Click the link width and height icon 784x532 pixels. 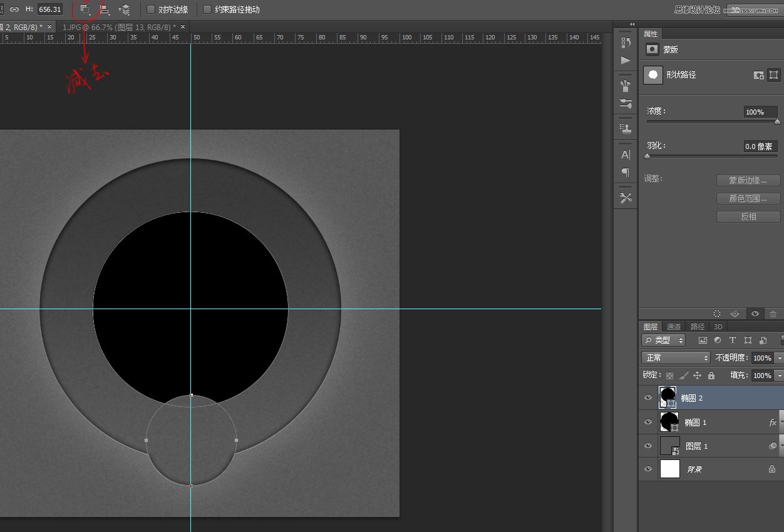point(14,9)
